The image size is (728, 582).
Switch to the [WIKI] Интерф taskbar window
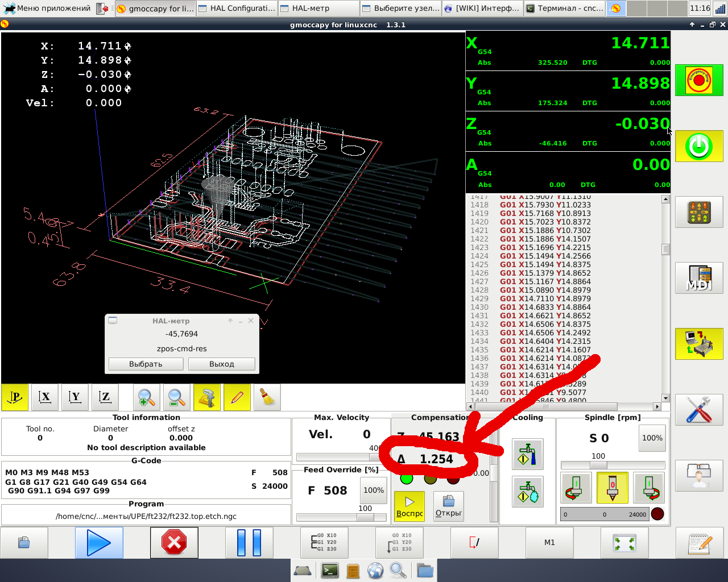pos(482,9)
